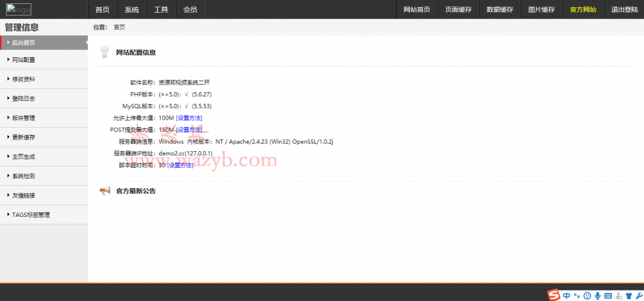Screen dimensions: 644x301
Task: Click the 100M upload max value
Action: coord(166,118)
